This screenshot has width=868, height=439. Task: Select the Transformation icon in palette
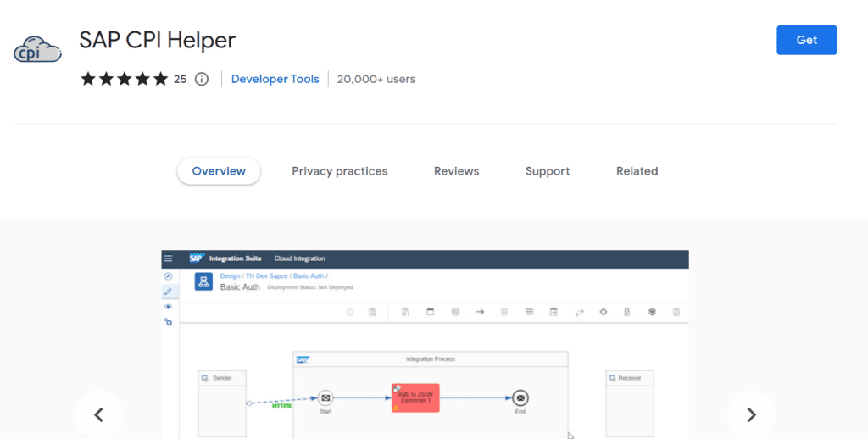554,312
